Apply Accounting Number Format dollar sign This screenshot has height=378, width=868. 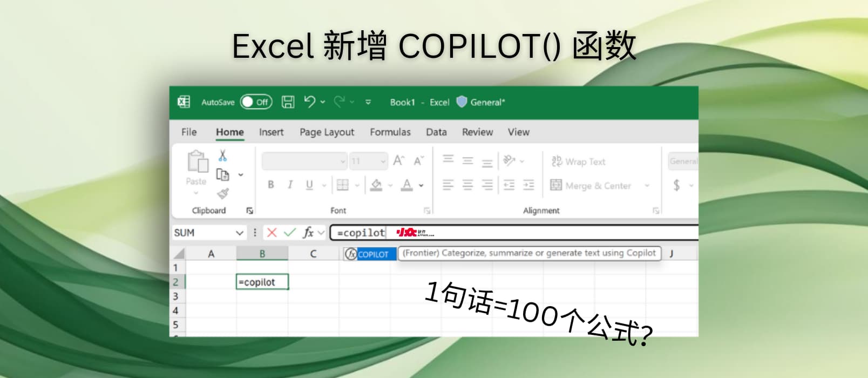676,185
